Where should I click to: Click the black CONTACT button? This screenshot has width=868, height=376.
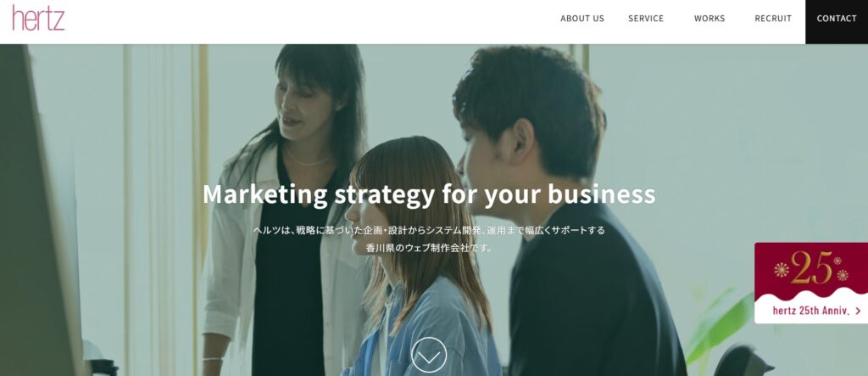(837, 21)
